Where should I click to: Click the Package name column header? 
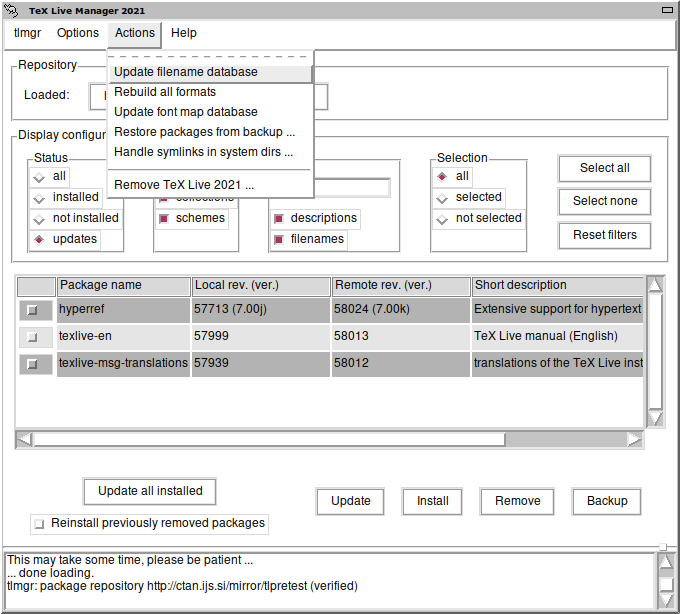coord(124,286)
